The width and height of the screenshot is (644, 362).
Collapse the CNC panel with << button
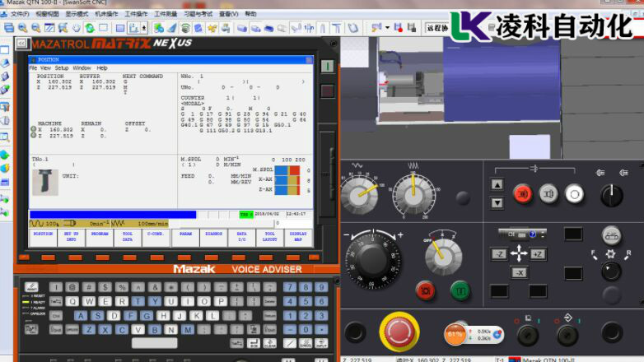pos(21,43)
